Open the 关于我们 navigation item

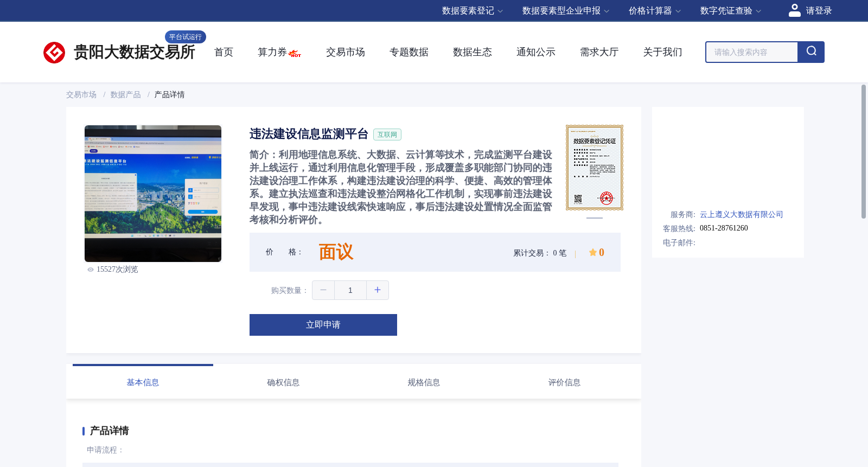click(x=663, y=52)
